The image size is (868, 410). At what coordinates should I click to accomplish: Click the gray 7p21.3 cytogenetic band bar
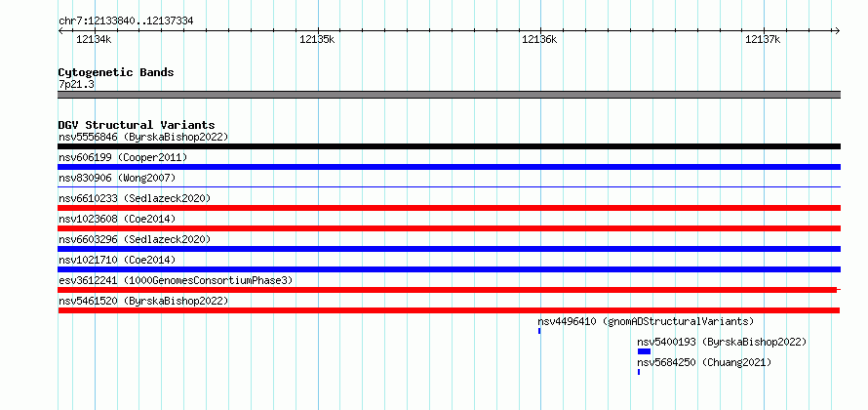pyautogui.click(x=449, y=95)
